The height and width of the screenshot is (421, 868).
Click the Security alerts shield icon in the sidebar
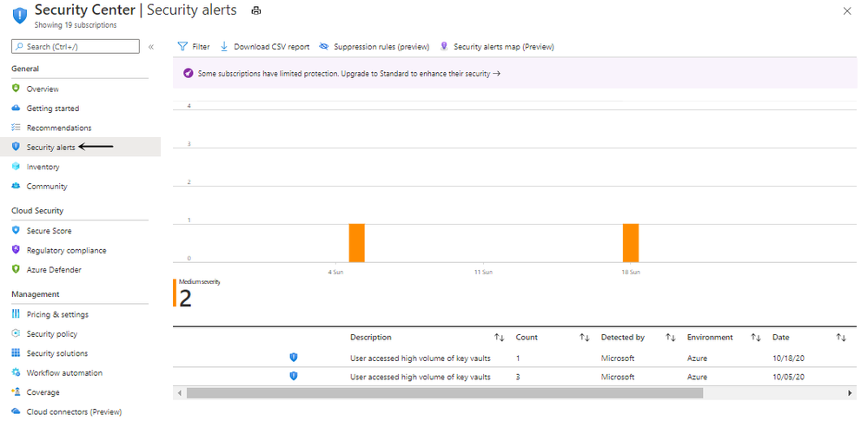coord(16,147)
